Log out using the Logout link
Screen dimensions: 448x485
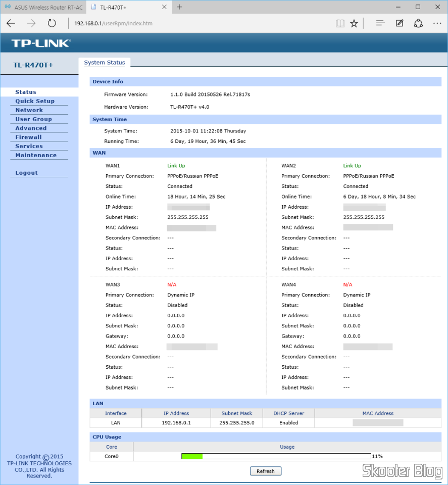point(27,173)
